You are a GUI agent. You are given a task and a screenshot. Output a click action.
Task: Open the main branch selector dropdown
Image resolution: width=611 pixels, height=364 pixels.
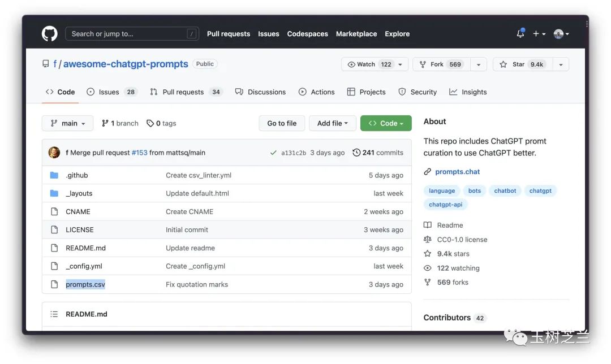67,123
